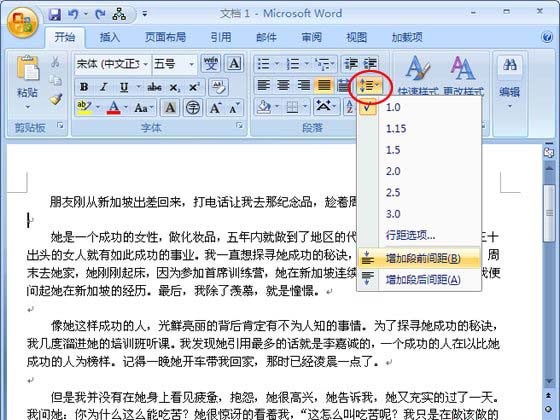
Task: Toggle Bold formatting button
Action: (84, 87)
